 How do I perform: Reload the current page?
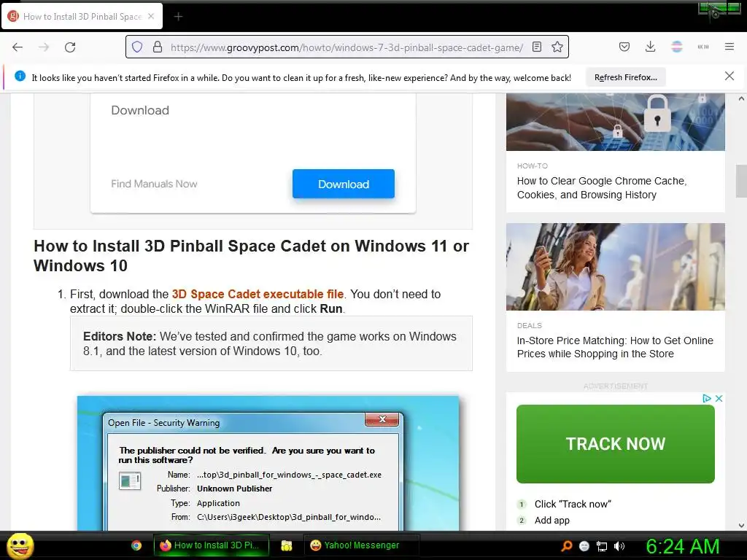pyautogui.click(x=70, y=47)
